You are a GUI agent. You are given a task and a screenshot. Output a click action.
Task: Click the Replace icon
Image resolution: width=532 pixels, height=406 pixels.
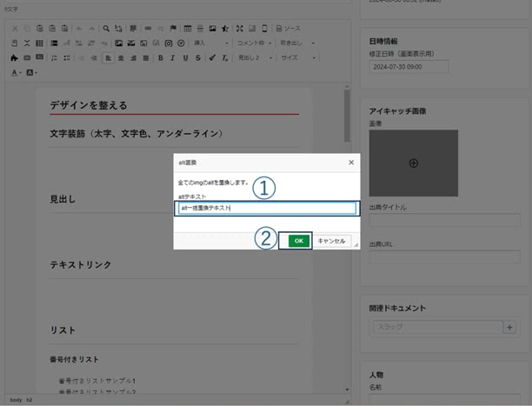[118, 29]
